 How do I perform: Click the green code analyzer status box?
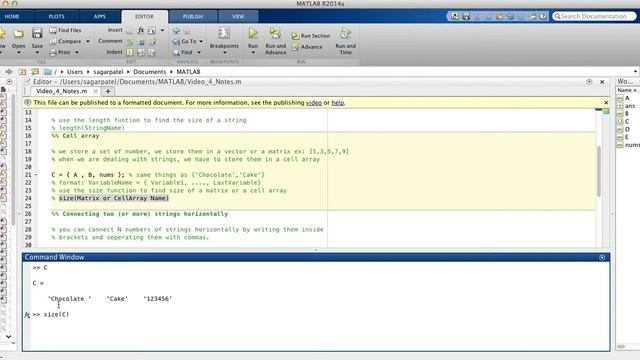coord(606,111)
